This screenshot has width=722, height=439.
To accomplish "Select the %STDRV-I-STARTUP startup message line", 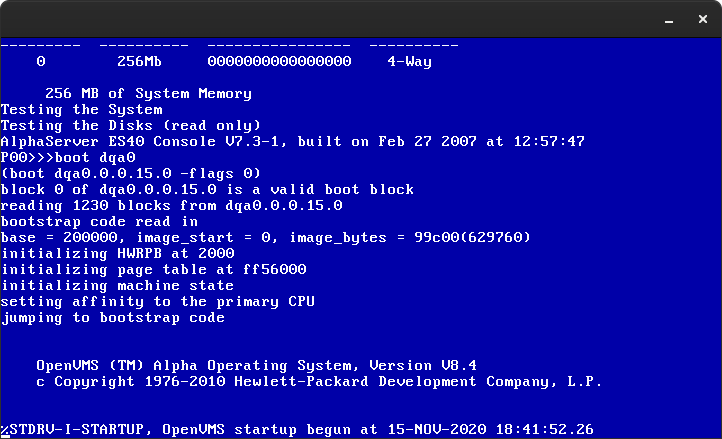I will pos(297,430).
